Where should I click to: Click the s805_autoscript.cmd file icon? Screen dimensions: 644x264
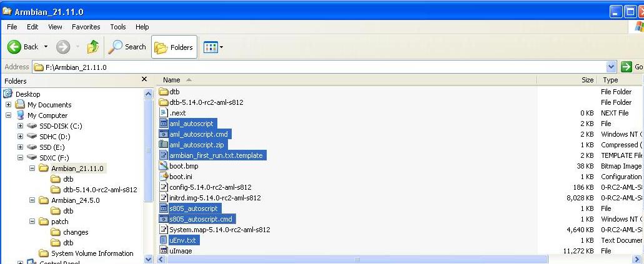pos(164,219)
